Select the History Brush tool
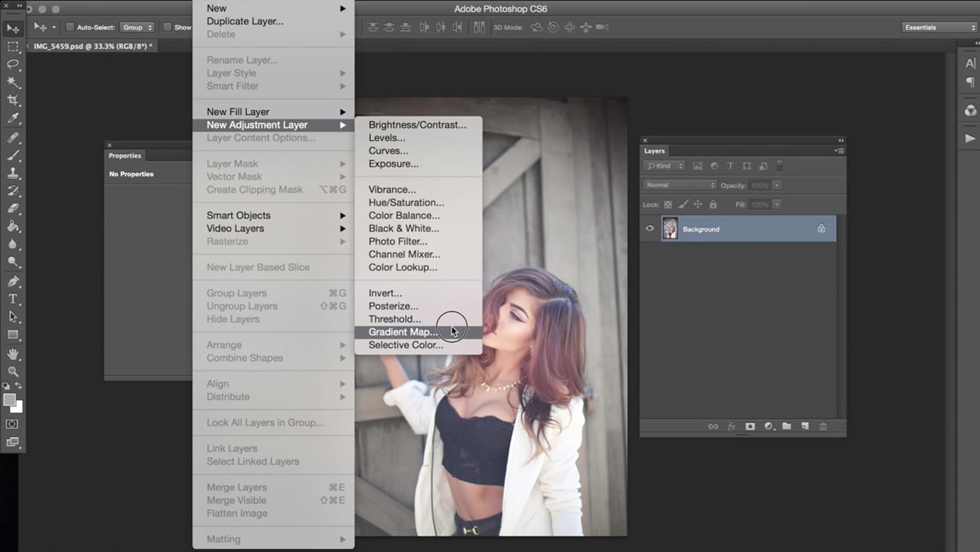This screenshot has height=552, width=980. pyautogui.click(x=12, y=191)
